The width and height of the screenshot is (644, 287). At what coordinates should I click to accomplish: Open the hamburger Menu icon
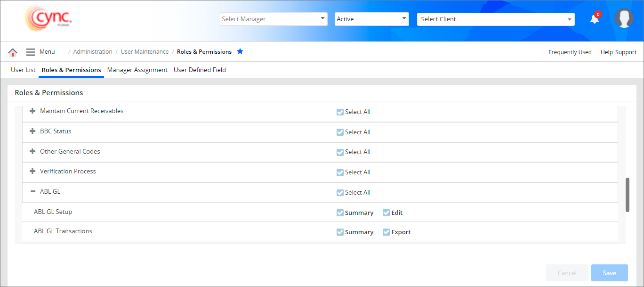tap(31, 52)
